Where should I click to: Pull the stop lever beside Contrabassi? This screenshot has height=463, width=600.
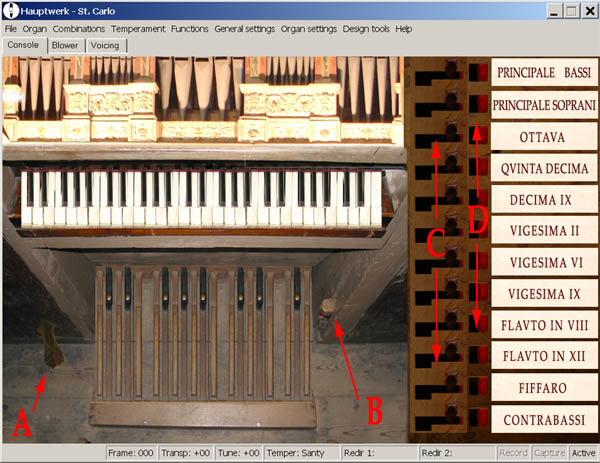[438, 419]
